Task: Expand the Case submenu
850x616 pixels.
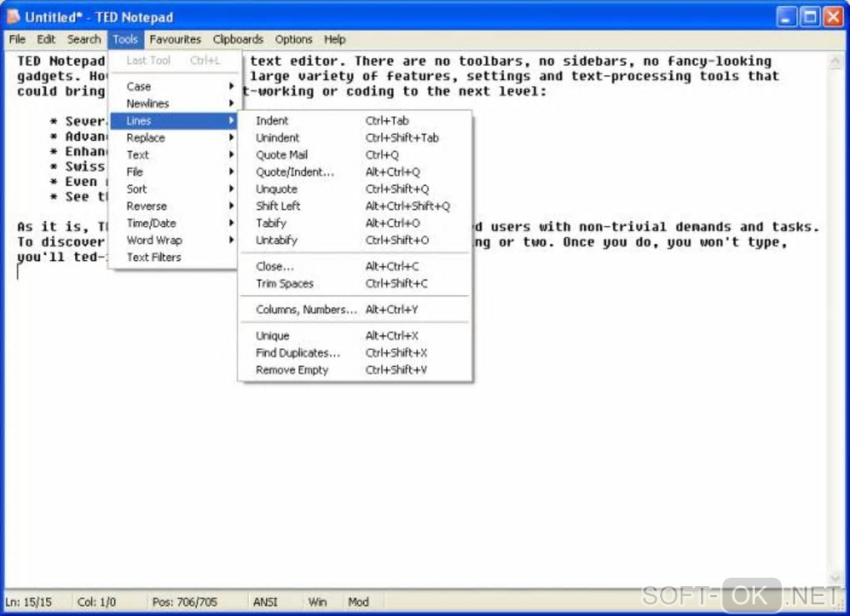Action: pos(173,86)
